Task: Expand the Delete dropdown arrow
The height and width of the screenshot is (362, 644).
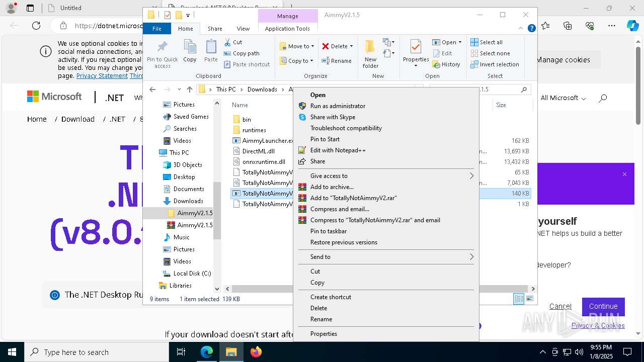Action: [x=351, y=46]
